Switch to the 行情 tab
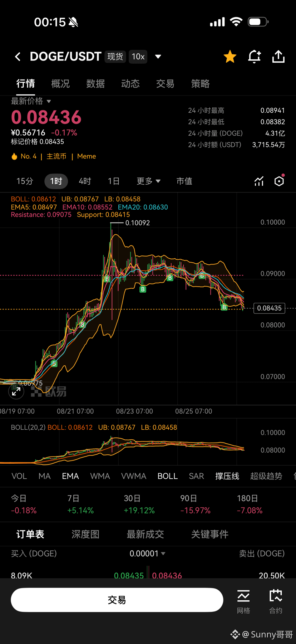Viewport: 296px width, 644px height. point(26,84)
